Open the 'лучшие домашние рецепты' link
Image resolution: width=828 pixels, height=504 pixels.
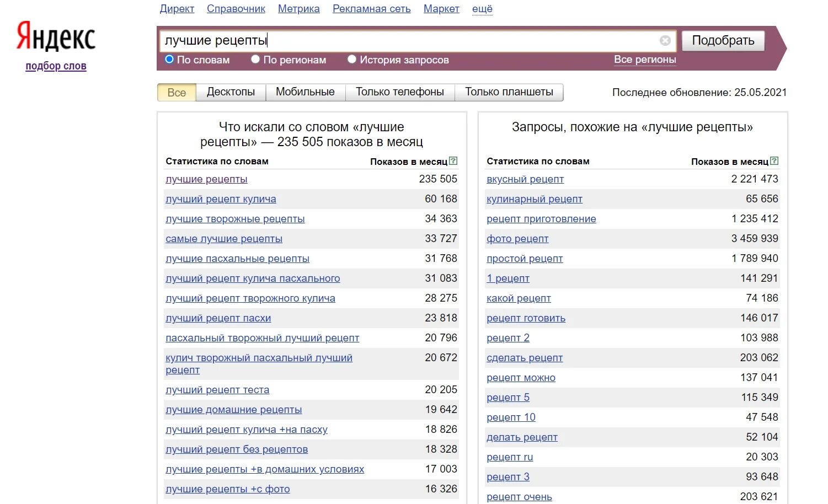pos(234,410)
